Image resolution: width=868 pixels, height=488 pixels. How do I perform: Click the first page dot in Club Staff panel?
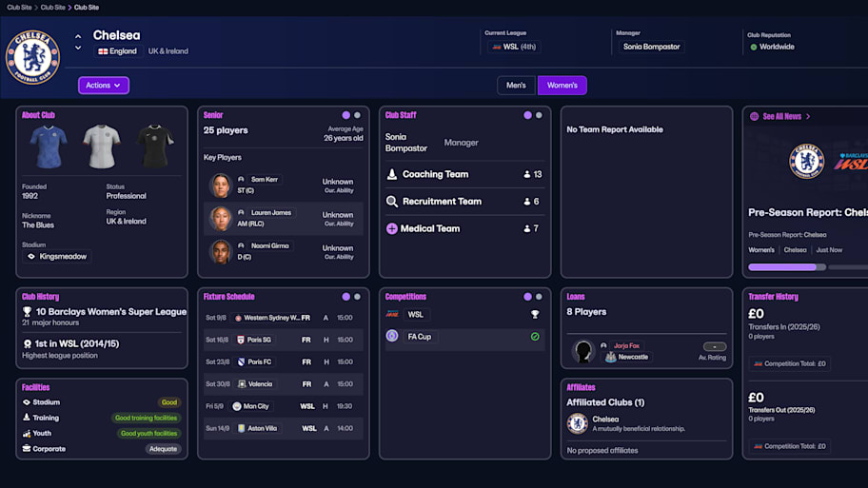point(527,115)
